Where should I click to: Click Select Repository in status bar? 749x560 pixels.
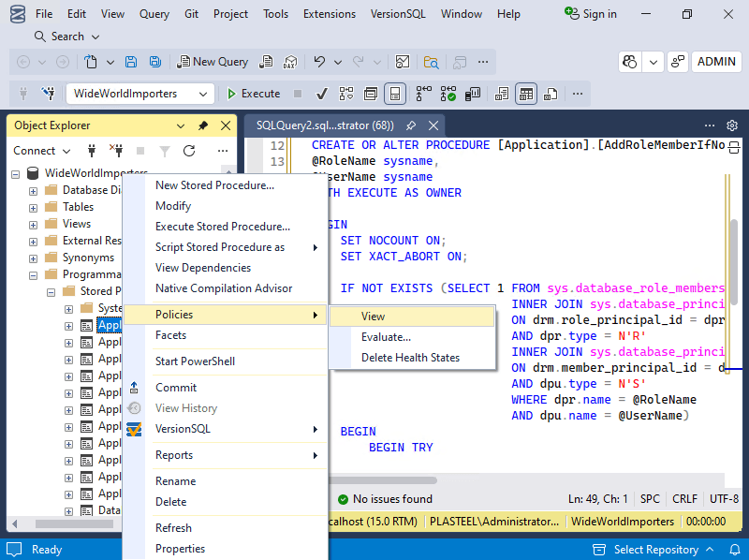[654, 550]
